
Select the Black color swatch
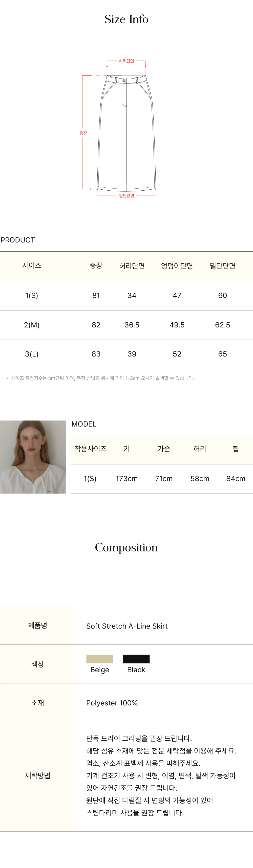coord(136,659)
